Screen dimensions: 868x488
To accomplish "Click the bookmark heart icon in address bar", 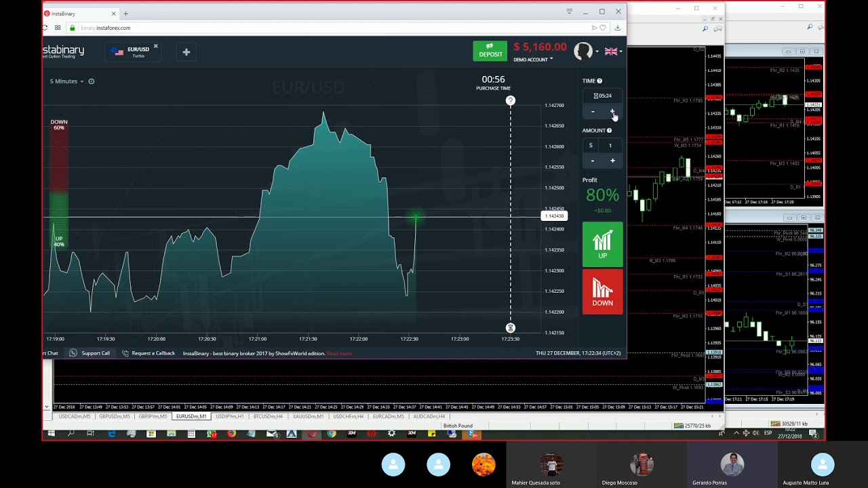I will click(x=603, y=28).
